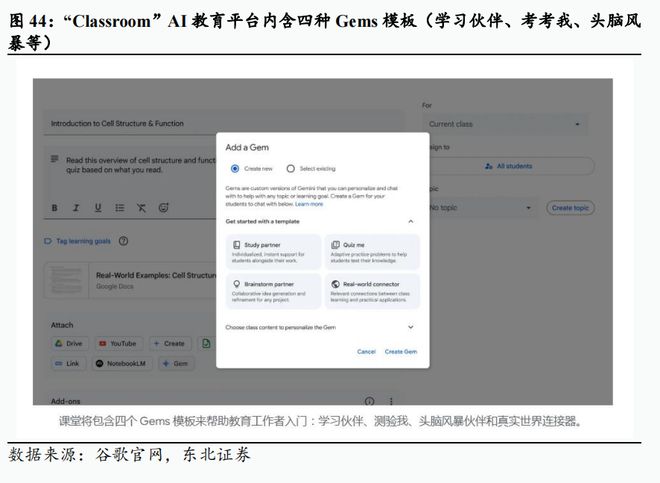Open help icon beside Tag learning goals
The image size is (660, 483).
pos(123,241)
